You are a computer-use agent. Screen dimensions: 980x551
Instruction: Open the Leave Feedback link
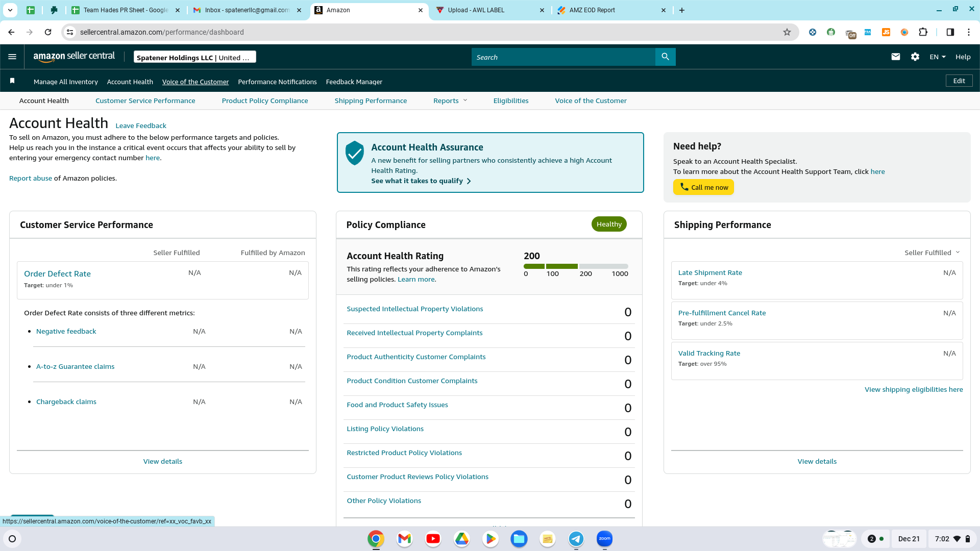(141, 126)
